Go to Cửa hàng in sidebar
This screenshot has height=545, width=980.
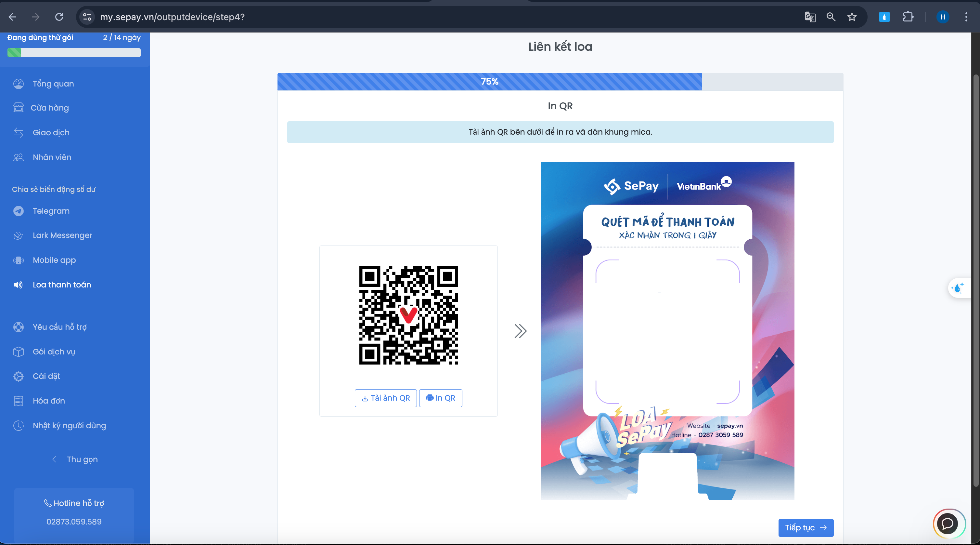tap(50, 108)
